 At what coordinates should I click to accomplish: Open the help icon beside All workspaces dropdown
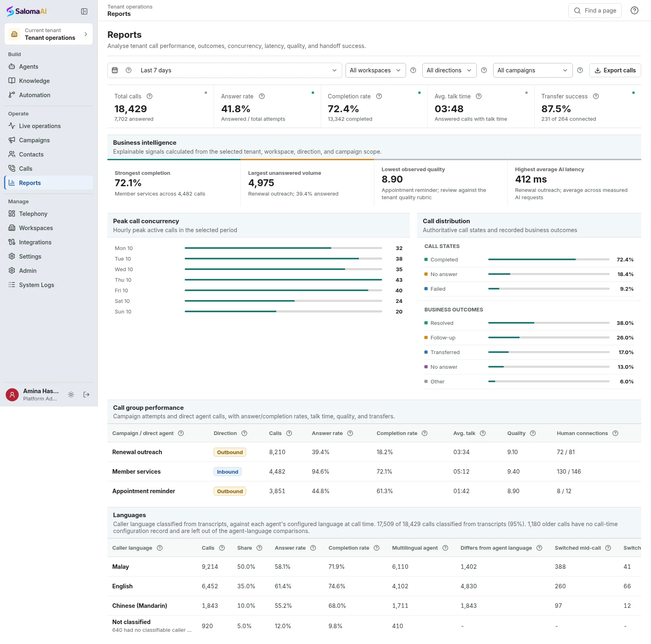click(x=413, y=70)
